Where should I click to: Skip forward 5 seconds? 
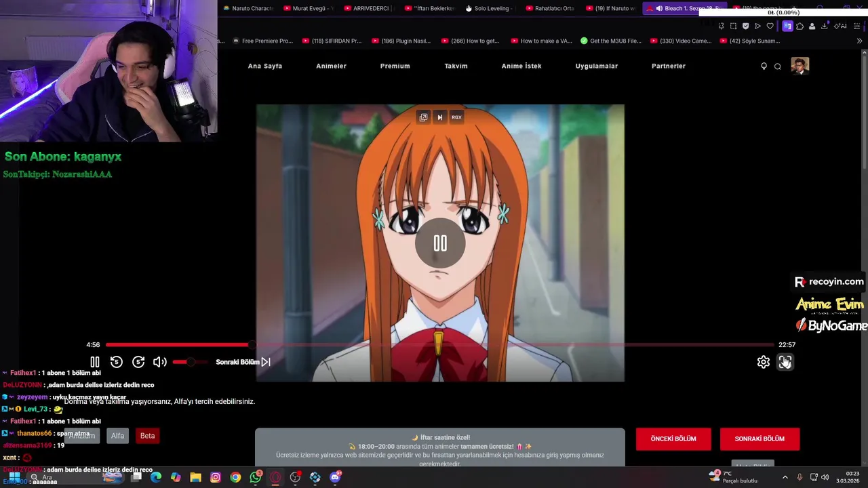138,362
